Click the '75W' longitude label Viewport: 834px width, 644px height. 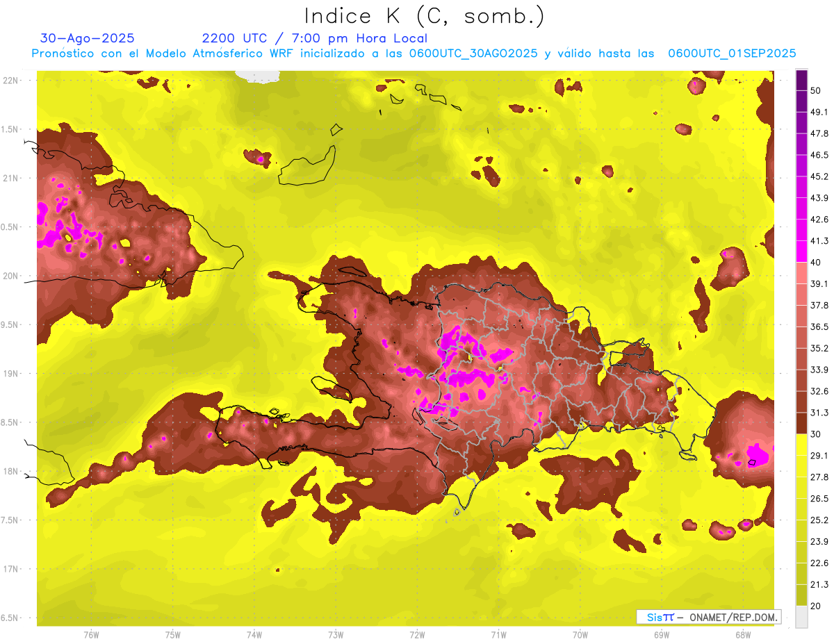pos(172,635)
